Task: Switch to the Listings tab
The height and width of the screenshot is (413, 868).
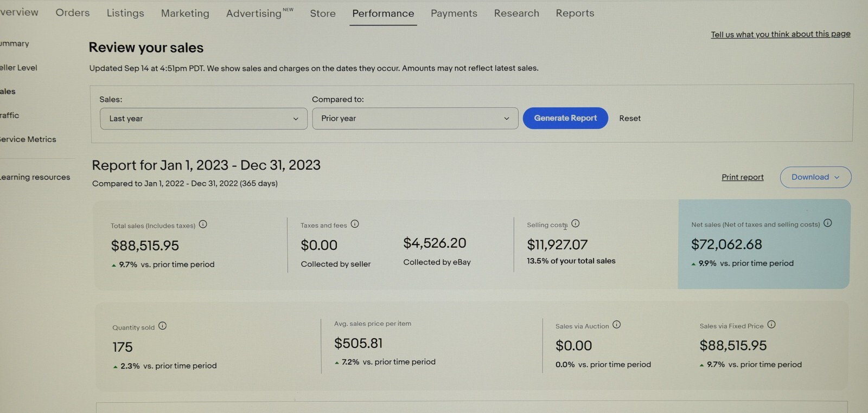Action: (x=125, y=13)
